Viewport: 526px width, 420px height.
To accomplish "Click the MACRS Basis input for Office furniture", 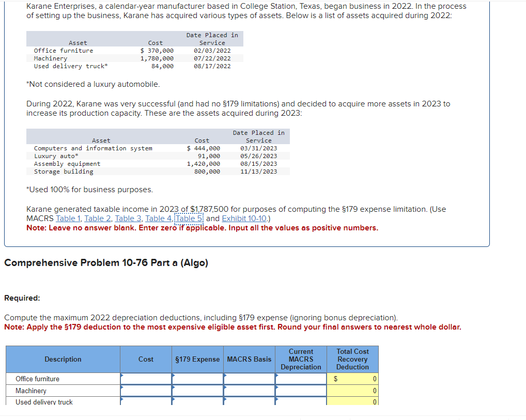I will click(249, 379).
